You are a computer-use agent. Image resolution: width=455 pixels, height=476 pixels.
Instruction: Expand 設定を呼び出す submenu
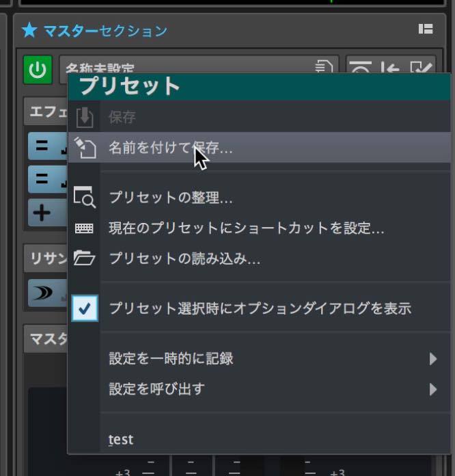pos(259,389)
